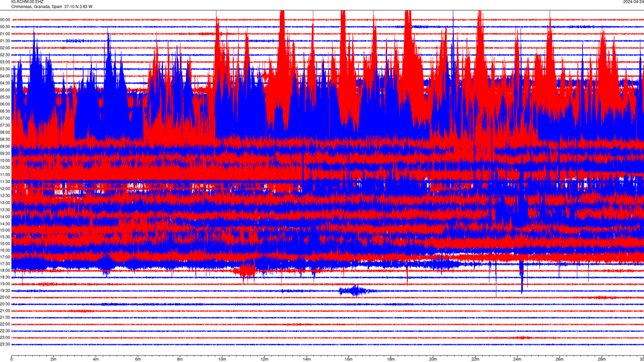Select the 22:30 time row label
Image resolution: width=644 pixels, height=362 pixels.
(x=5, y=330)
